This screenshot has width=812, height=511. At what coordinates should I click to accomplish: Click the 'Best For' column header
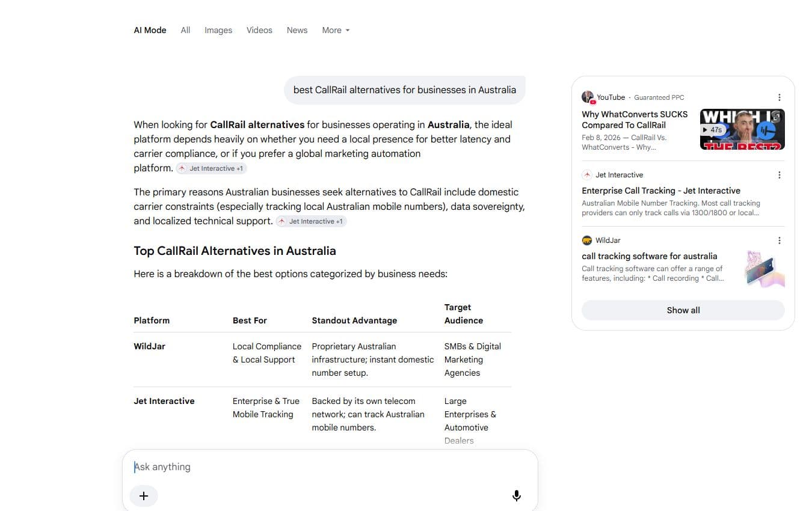250,320
